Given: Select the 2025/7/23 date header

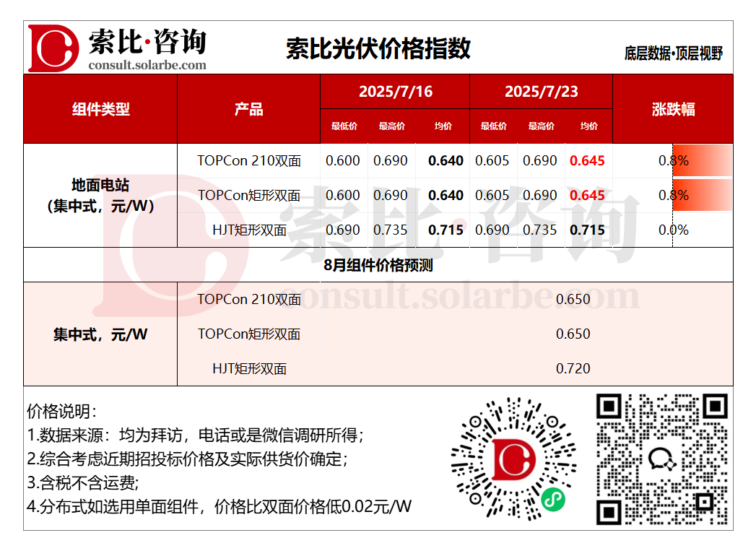Looking at the screenshot, I should 542,92.
